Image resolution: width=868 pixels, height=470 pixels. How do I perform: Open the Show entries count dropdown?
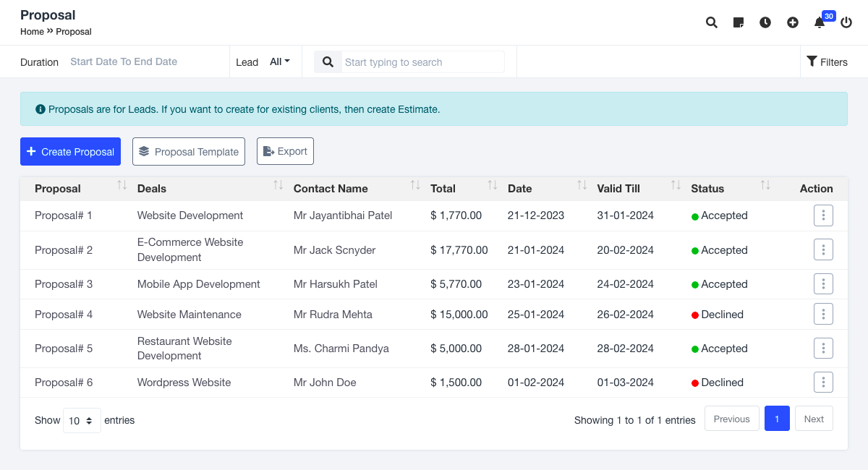pyautogui.click(x=82, y=420)
